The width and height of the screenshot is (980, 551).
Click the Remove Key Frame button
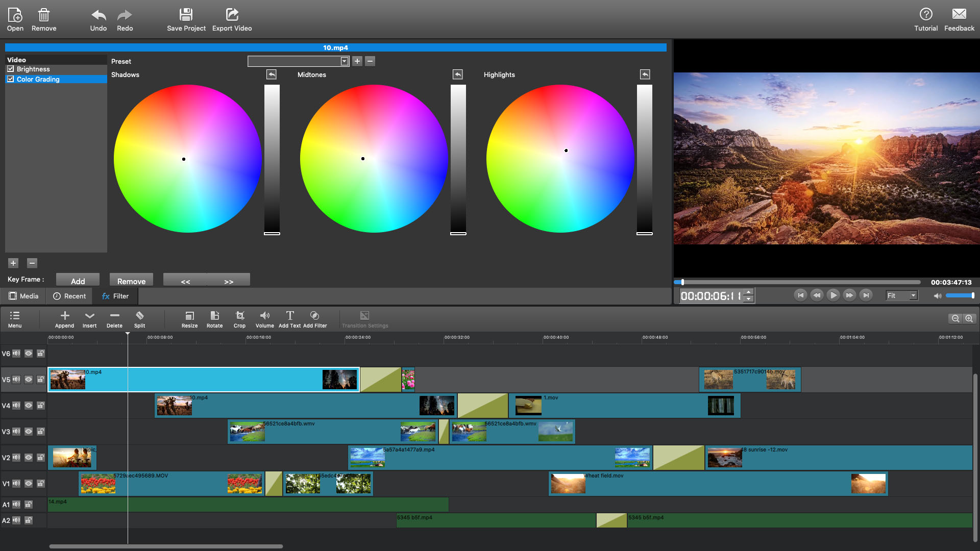[x=131, y=281]
